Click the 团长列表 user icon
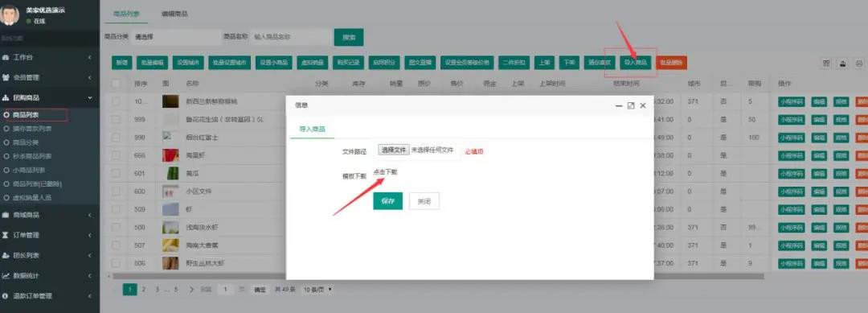The width and height of the screenshot is (868, 313). (6, 255)
